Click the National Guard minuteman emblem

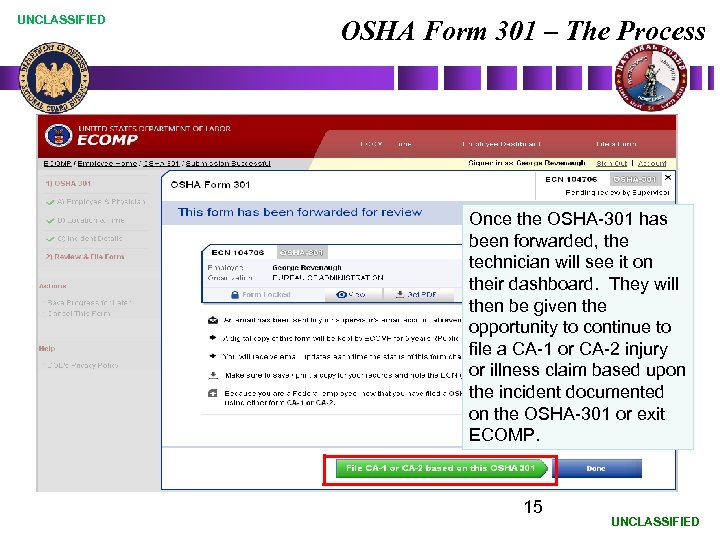pos(650,77)
